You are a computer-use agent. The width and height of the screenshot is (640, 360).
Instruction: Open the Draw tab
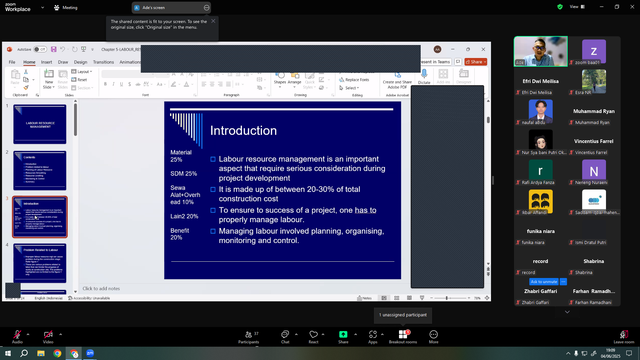[63, 62]
